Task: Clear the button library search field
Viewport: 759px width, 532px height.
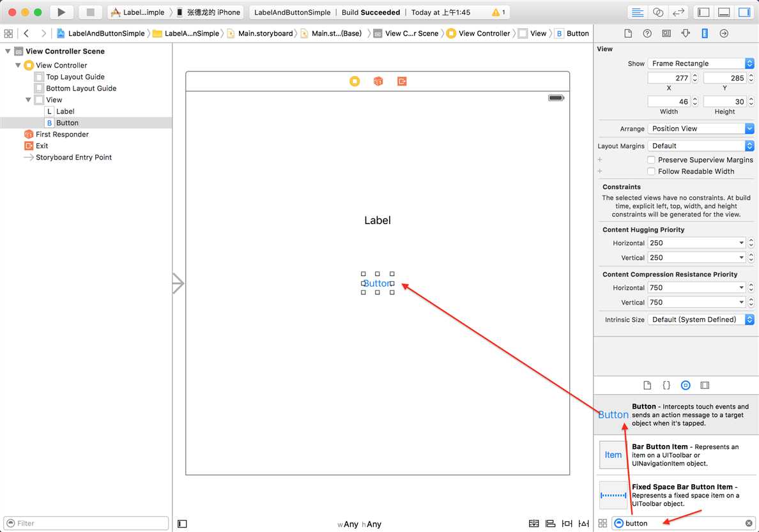Action: pos(748,523)
